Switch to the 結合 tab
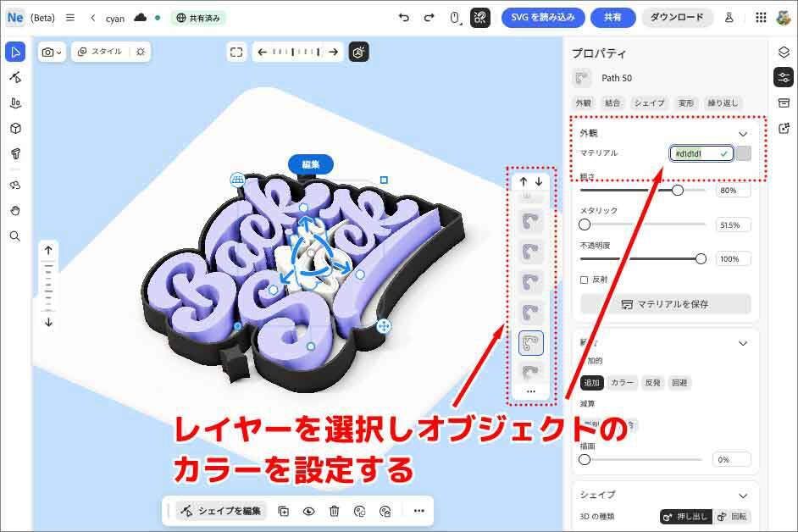This screenshot has height=532, width=798. [x=612, y=103]
